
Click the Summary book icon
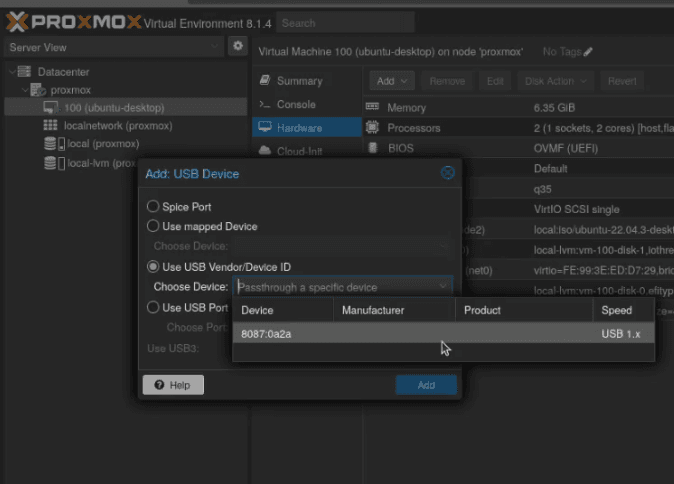click(265, 80)
